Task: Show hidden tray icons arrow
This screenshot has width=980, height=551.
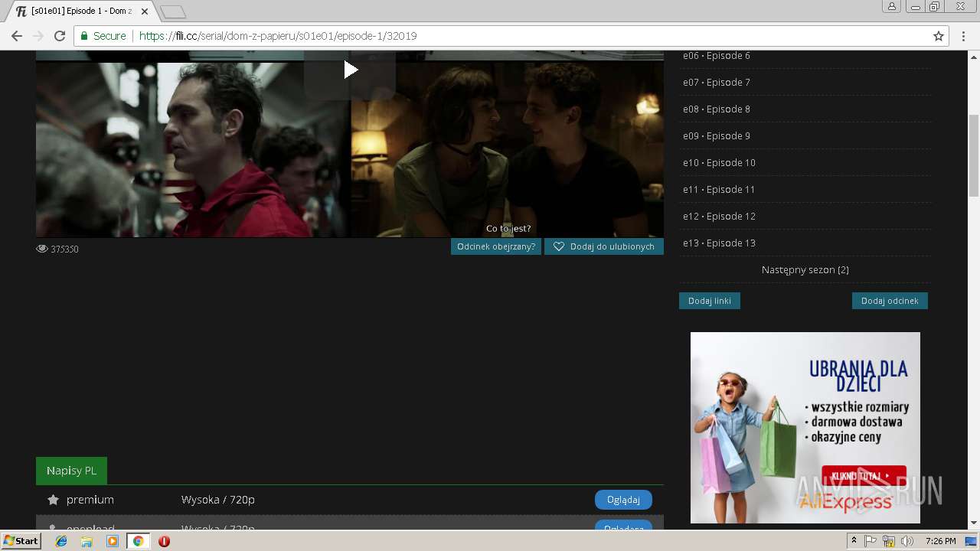Action: click(854, 541)
